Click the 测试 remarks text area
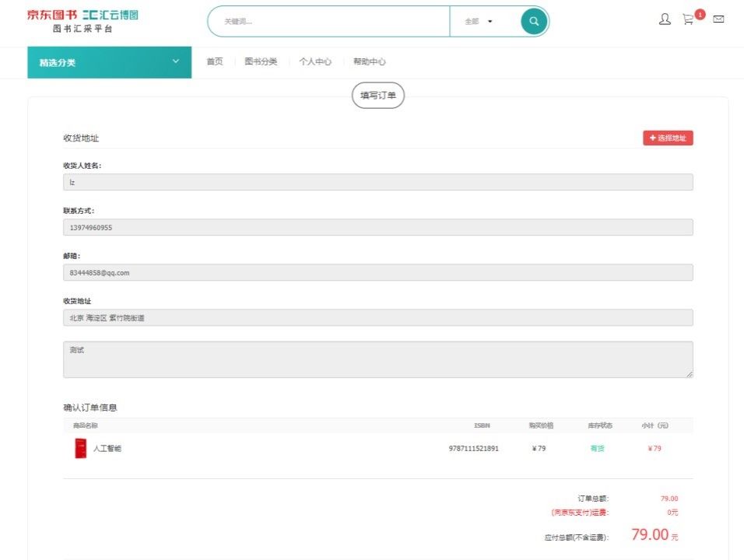 (x=377, y=359)
